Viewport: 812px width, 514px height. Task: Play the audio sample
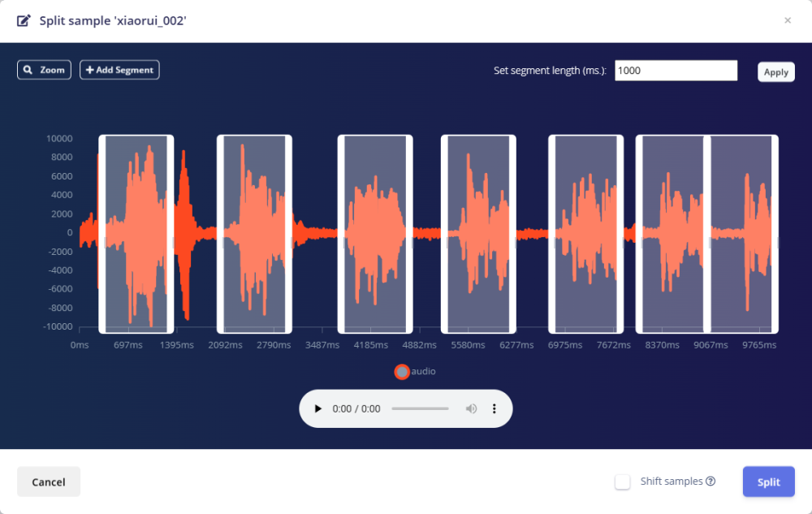pos(318,408)
